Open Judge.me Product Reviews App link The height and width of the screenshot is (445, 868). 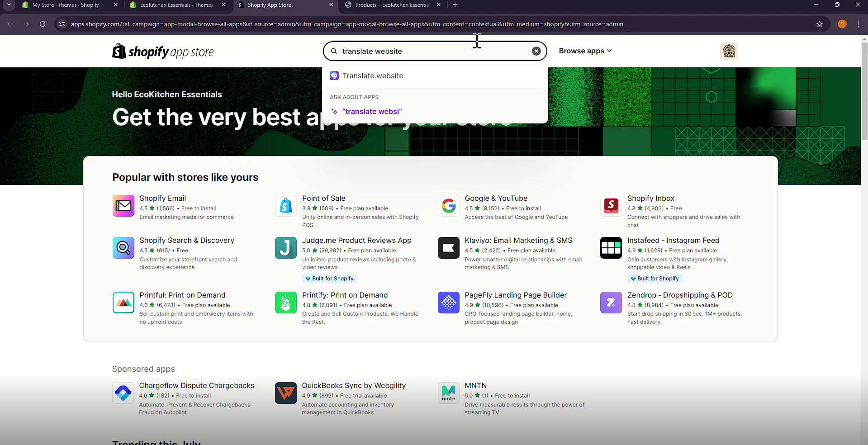[357, 240]
